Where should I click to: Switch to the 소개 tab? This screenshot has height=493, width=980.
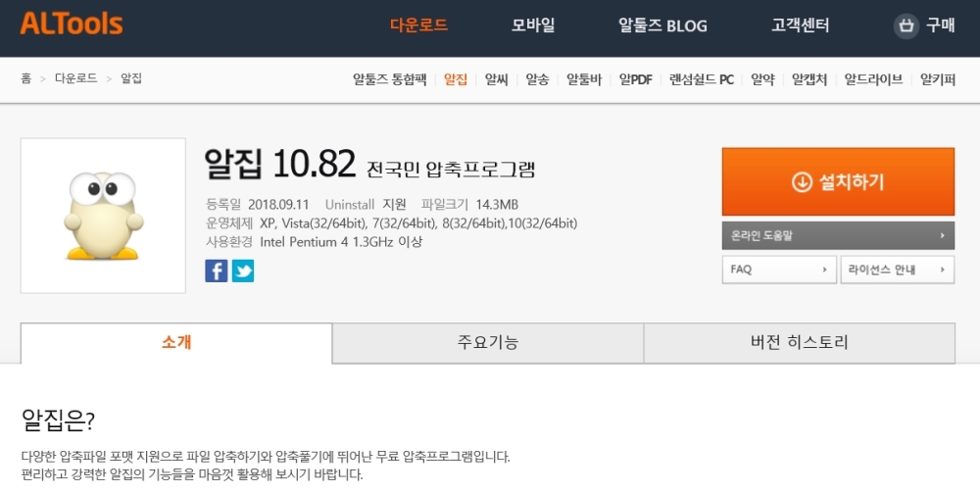click(176, 342)
